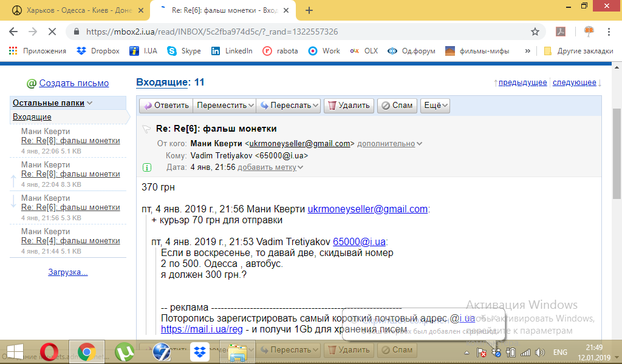This screenshot has width=622, height=364.
Task: Open the Skype bookmark
Action: [x=184, y=51]
